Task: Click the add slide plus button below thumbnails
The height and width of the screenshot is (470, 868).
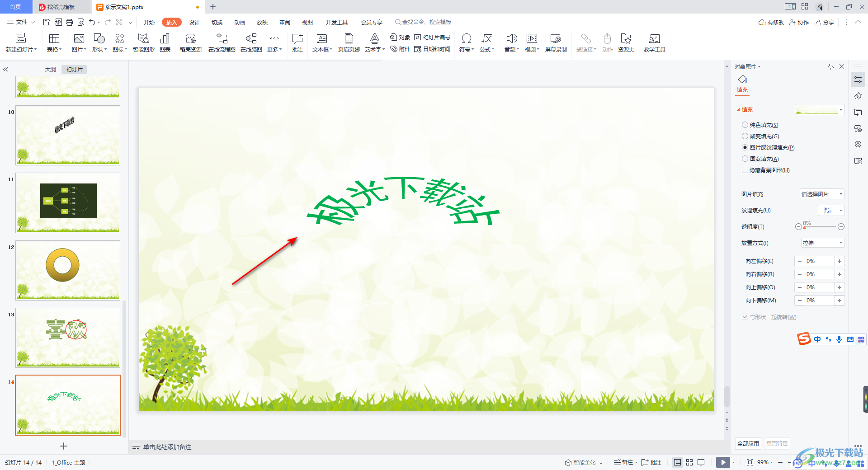Action: click(x=64, y=446)
